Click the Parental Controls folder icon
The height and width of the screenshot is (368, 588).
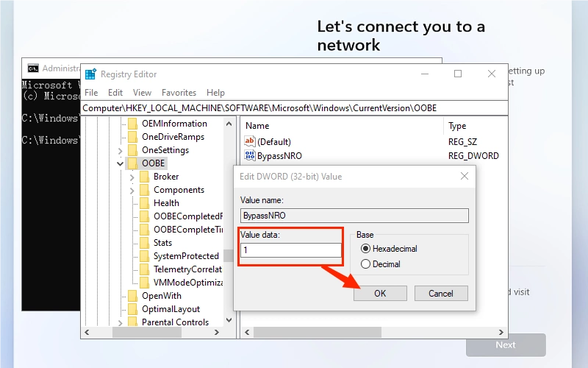point(133,322)
